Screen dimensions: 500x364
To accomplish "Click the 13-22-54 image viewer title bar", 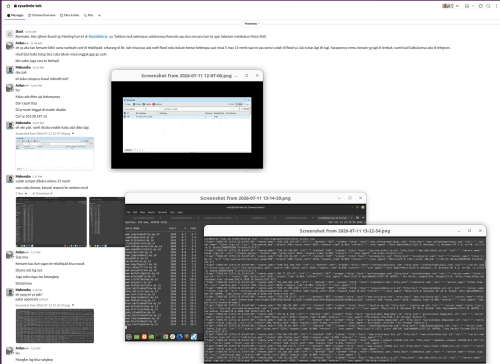I will (x=345, y=231).
